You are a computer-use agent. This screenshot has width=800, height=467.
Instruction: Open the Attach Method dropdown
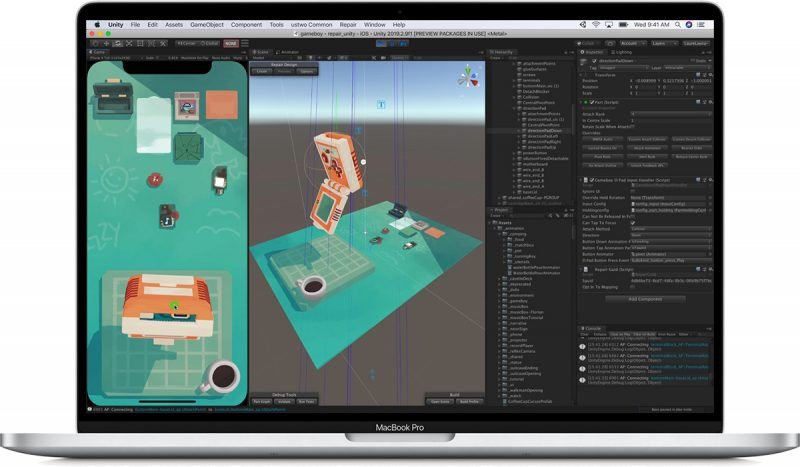pos(671,229)
